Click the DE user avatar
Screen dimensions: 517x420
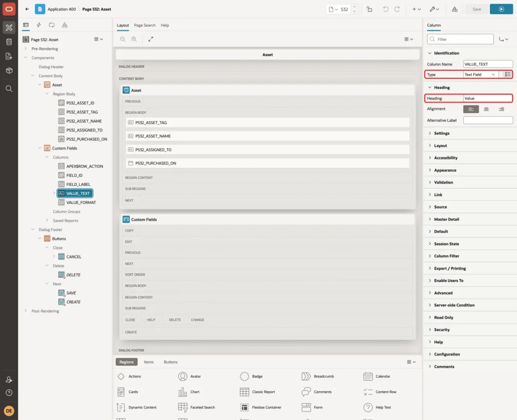(9, 411)
